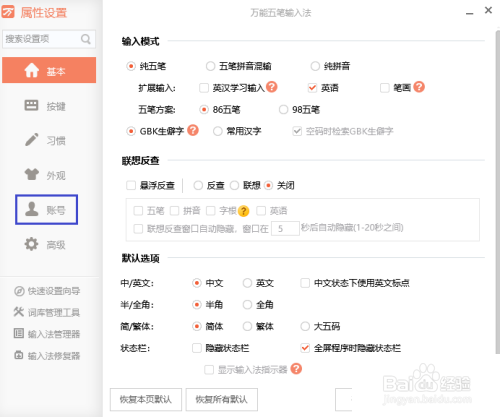Click help icon beside 显示输入法指示器
Screen dimensions: 500x417
click(x=296, y=369)
